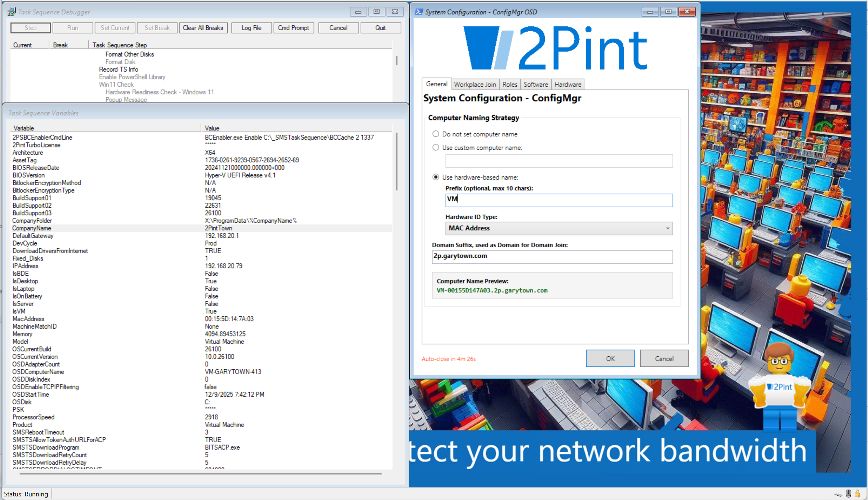Open the Hardware tab
868x500 pixels.
[x=567, y=85]
